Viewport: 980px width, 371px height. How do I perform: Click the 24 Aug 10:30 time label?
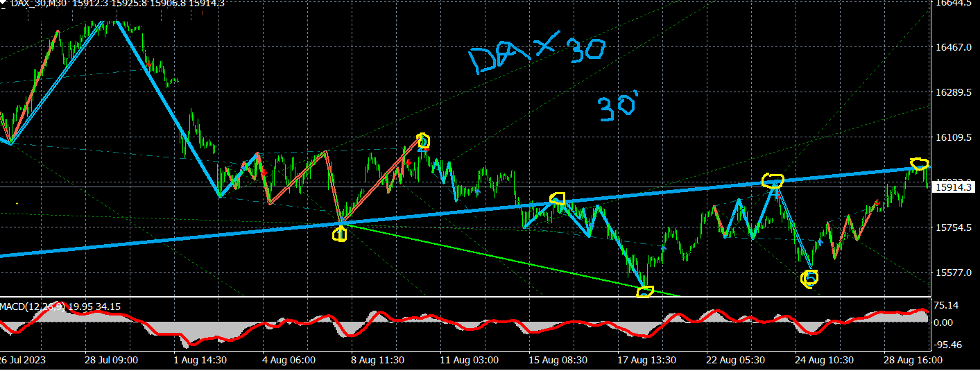(x=823, y=361)
